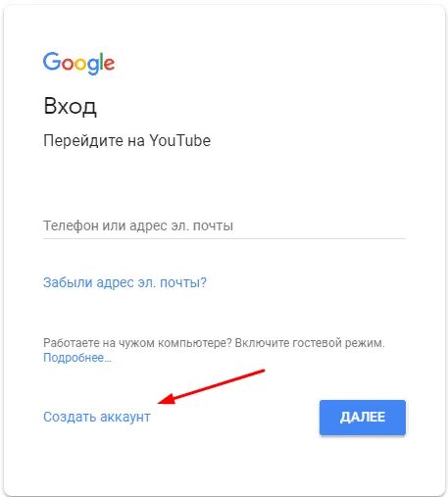Image resolution: width=448 pixels, height=497 pixels.
Task: Start creating a new Google account
Action: pos(97,417)
